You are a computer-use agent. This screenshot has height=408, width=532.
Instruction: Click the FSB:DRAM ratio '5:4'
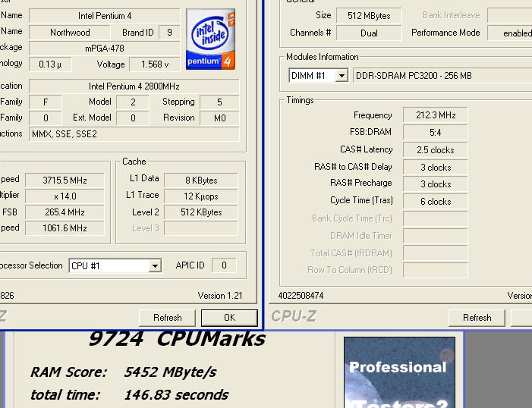pos(436,133)
